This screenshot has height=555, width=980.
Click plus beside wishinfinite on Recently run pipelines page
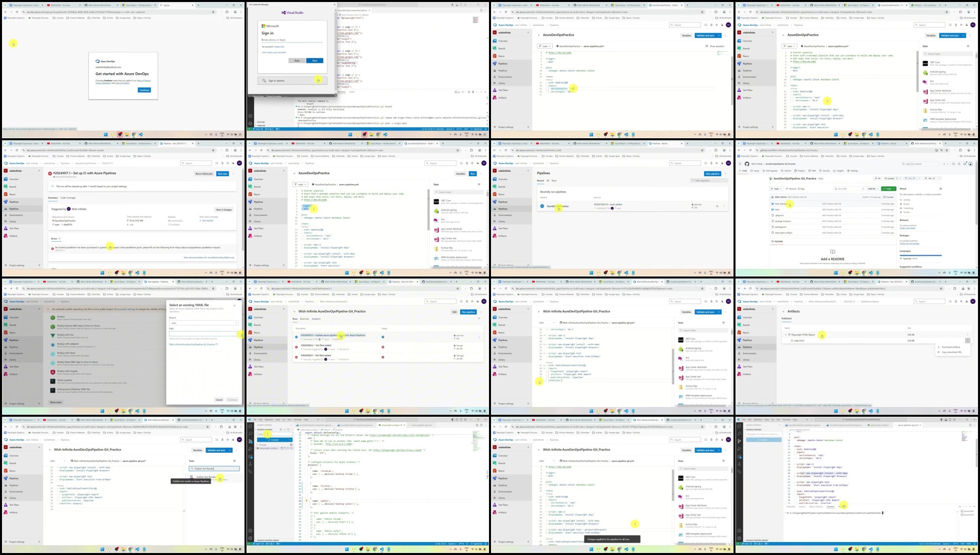coord(528,171)
